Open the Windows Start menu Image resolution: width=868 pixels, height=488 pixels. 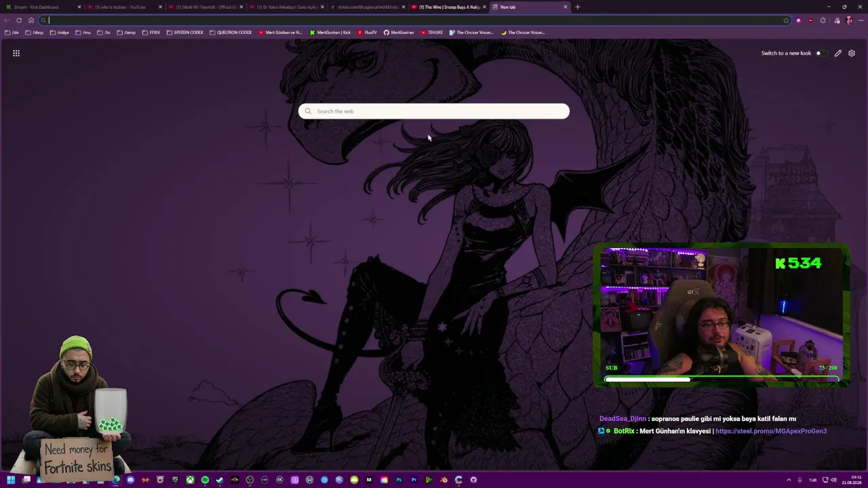[11, 480]
